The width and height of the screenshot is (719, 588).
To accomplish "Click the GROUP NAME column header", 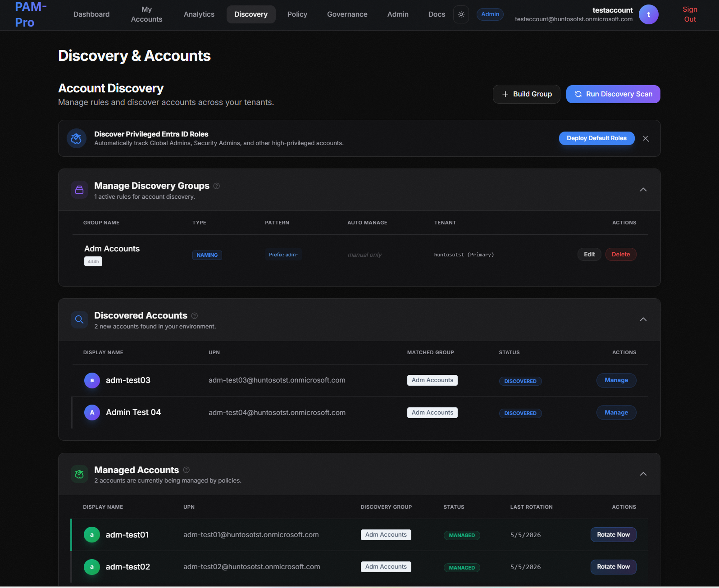I will (x=101, y=223).
